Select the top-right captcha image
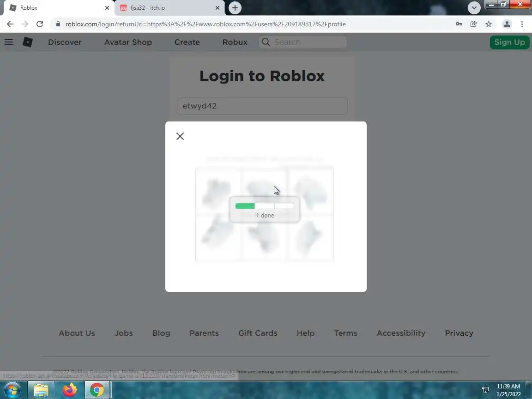This screenshot has height=399, width=532. [310, 192]
